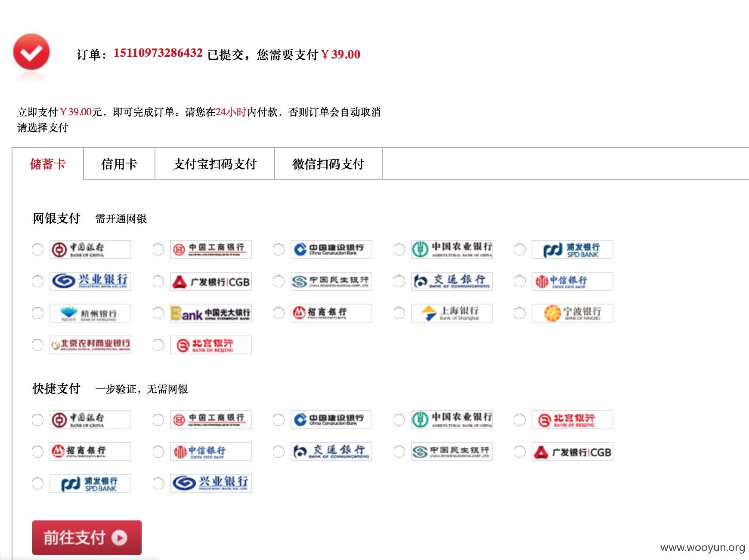Viewport: 749px width, 560px height.
Task: Click the 建设银行 logo under 快捷支付
Action: [x=331, y=420]
